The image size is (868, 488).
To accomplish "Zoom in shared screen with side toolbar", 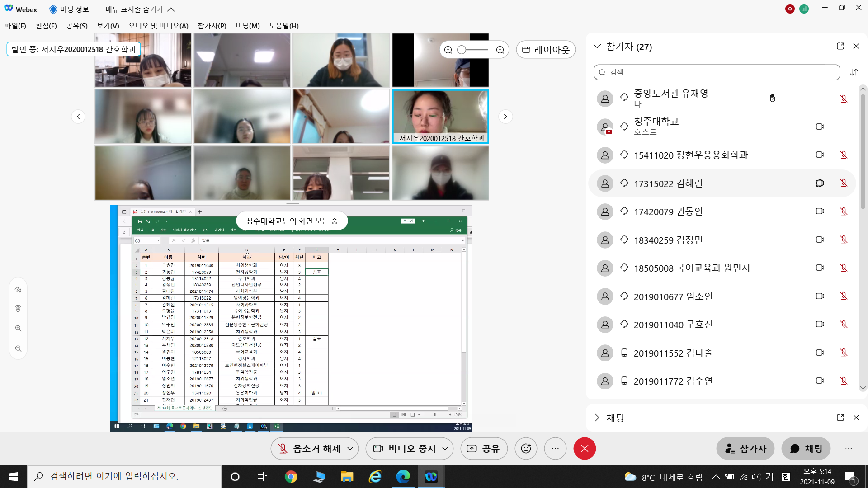I will click(18, 328).
